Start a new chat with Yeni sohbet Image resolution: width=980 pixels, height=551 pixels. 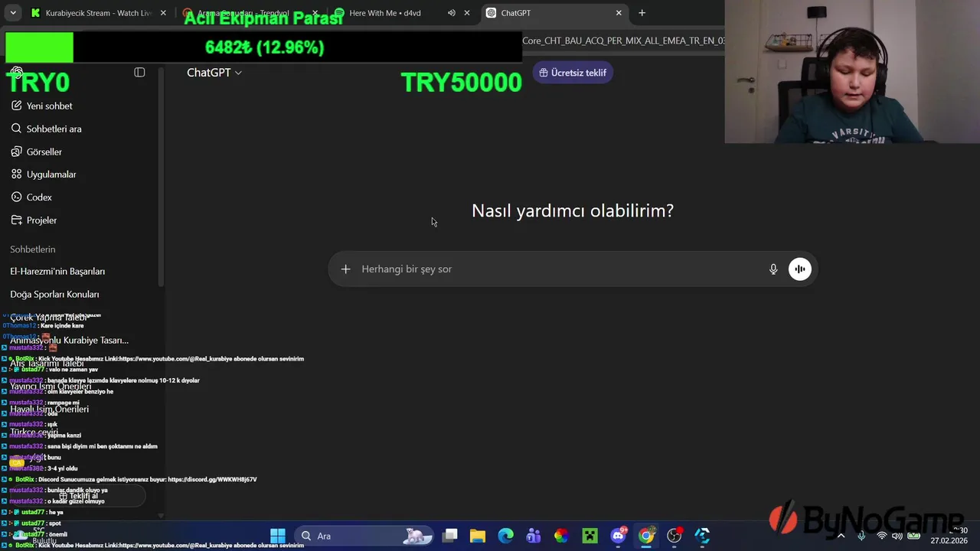42,106
